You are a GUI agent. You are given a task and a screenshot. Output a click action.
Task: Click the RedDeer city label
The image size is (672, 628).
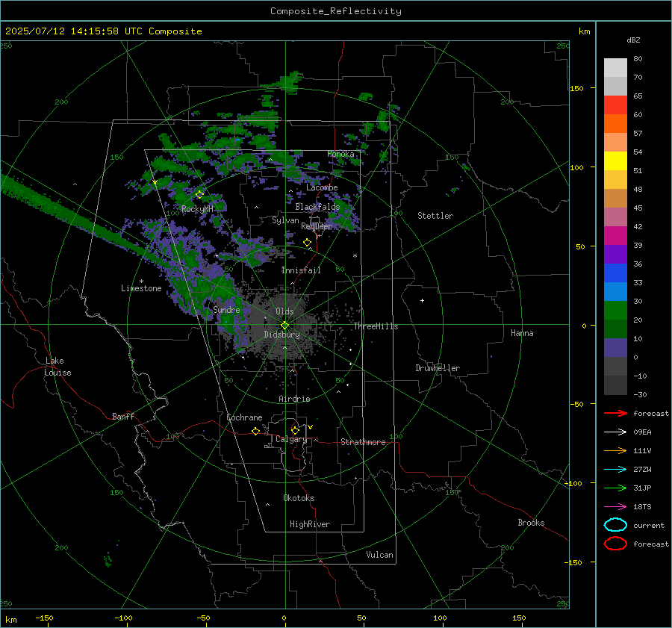tap(317, 226)
